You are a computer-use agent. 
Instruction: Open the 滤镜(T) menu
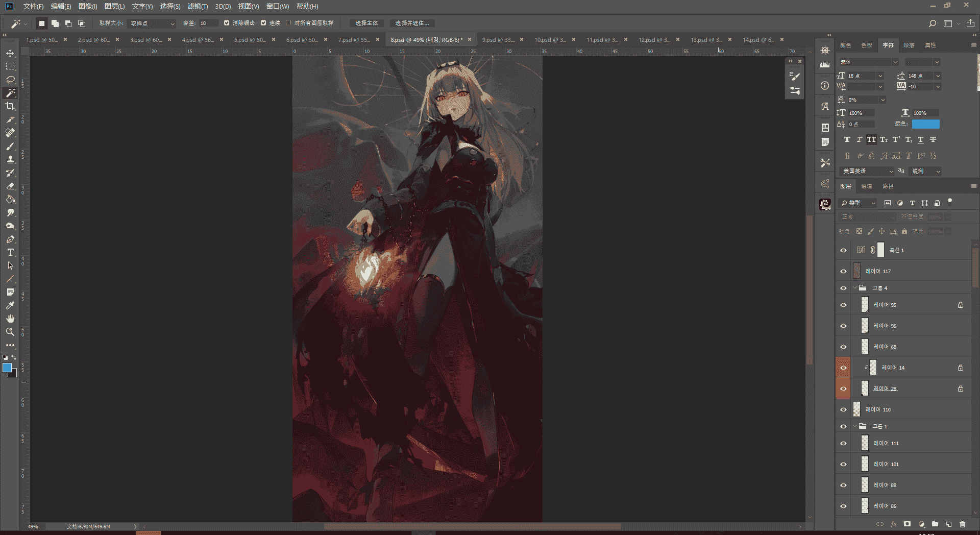(198, 6)
